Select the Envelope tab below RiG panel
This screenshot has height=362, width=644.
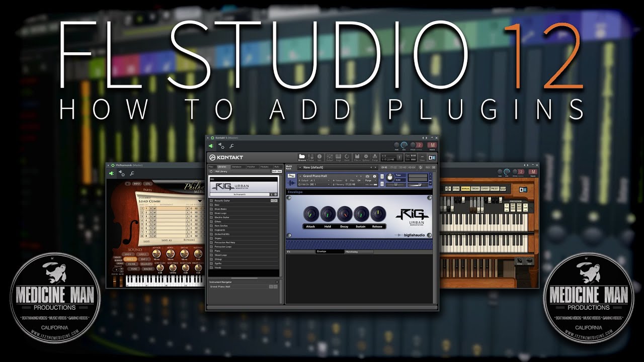coord(330,251)
